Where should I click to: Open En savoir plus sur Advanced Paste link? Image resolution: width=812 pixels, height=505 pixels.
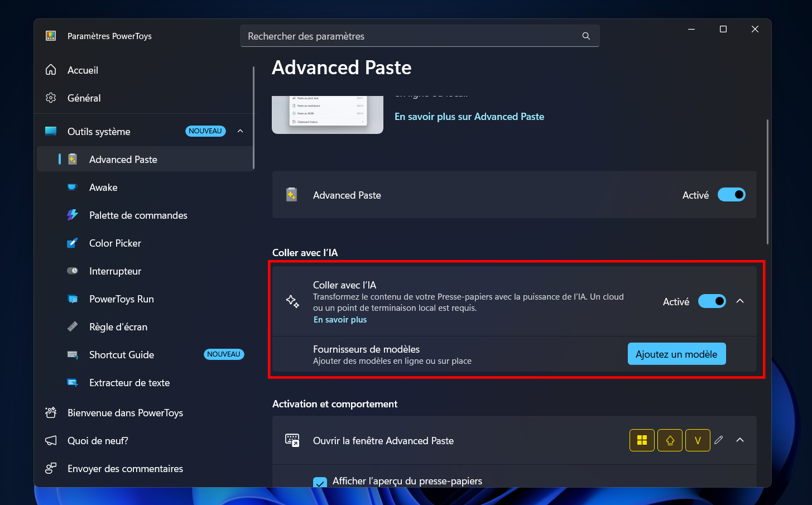tap(469, 117)
